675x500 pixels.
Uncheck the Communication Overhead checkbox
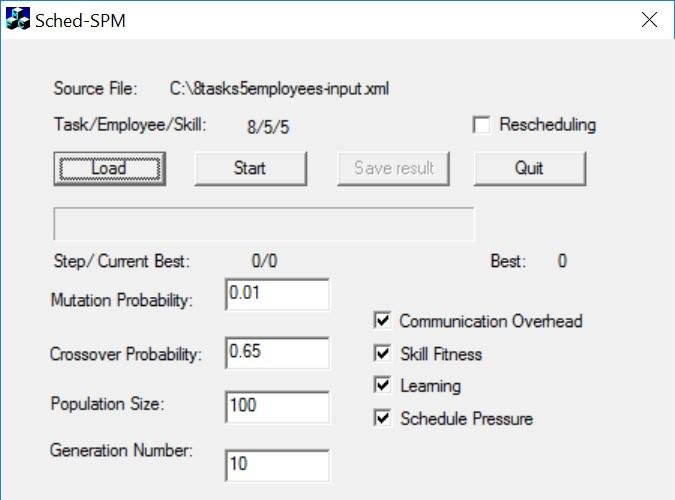[x=382, y=321]
